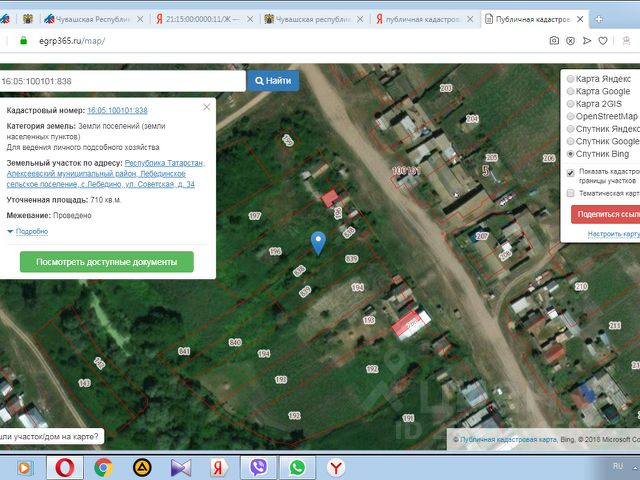Open the WhatsApp icon in the taskbar
The height and width of the screenshot is (480, 640).
pos(297,467)
